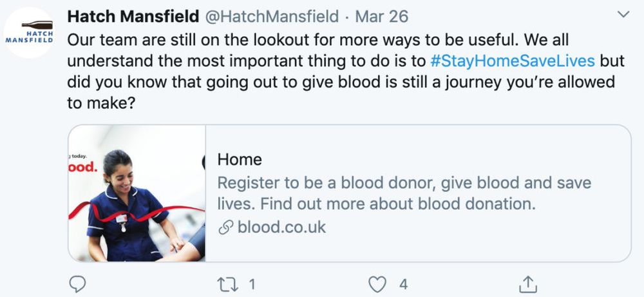The image size is (644, 297).
Task: Click the 'today.' caption in card image
Action: [x=79, y=156]
